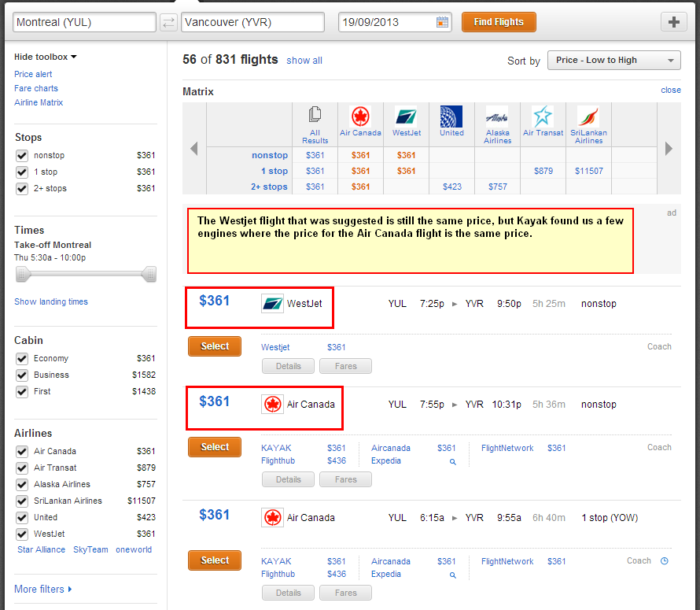This screenshot has width=700, height=610.
Task: Uncheck the Air Transat airline filter
Action: 22,468
